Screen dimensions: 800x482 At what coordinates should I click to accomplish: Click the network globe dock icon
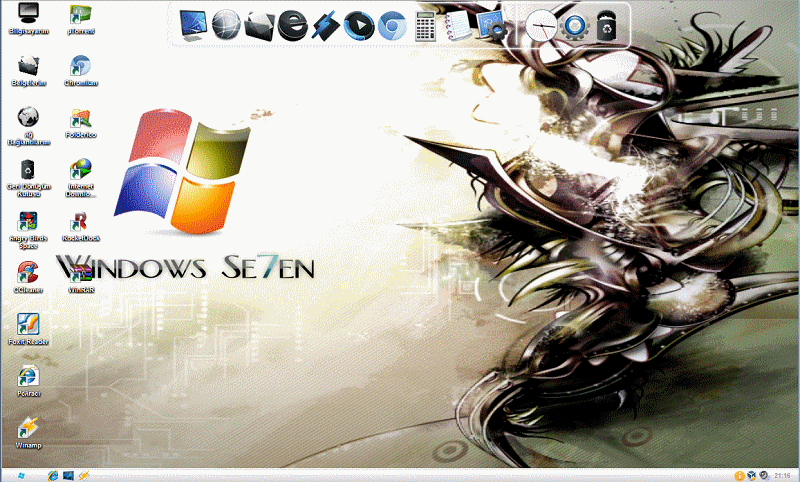[226, 24]
